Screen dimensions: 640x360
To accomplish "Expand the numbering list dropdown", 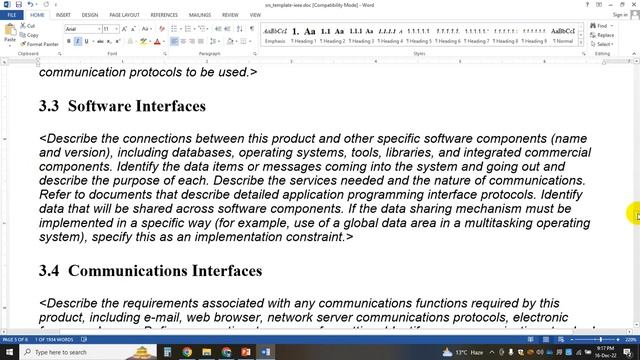I will [x=195, y=29].
